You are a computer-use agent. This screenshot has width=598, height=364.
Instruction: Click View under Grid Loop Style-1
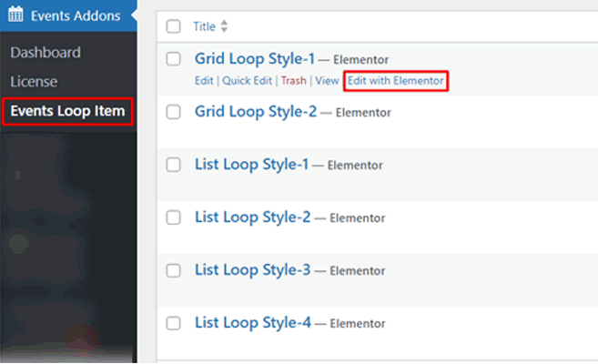click(327, 81)
